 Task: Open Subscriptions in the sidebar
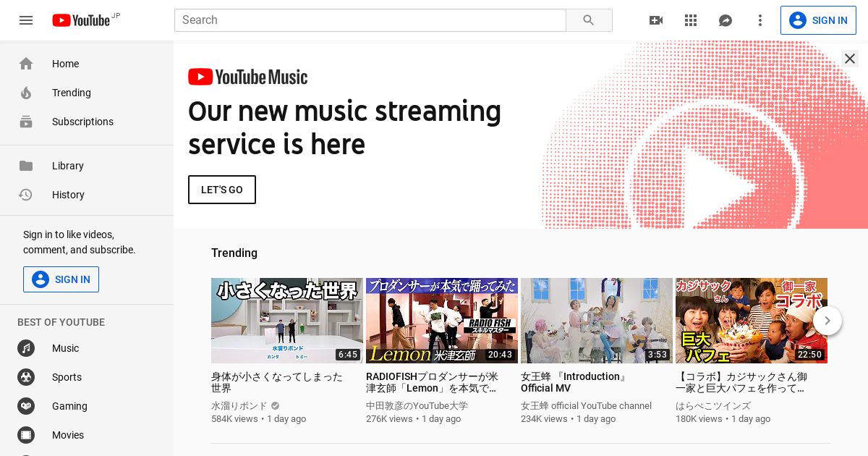pyautogui.click(x=87, y=122)
